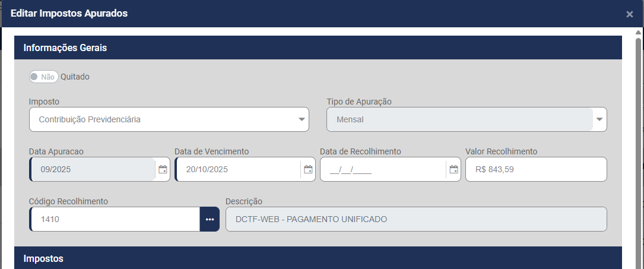Click the Código Recolhimento field with 1410

(x=115, y=219)
